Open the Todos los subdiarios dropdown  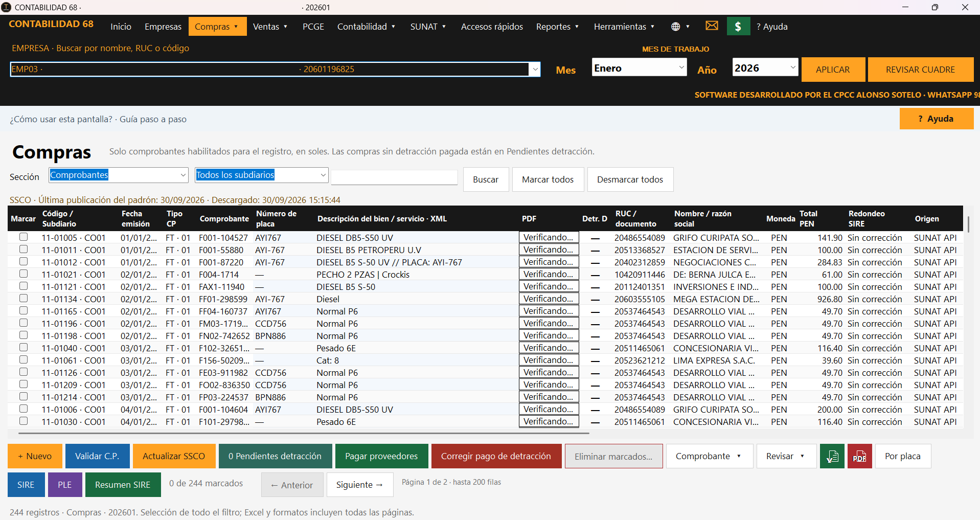261,175
